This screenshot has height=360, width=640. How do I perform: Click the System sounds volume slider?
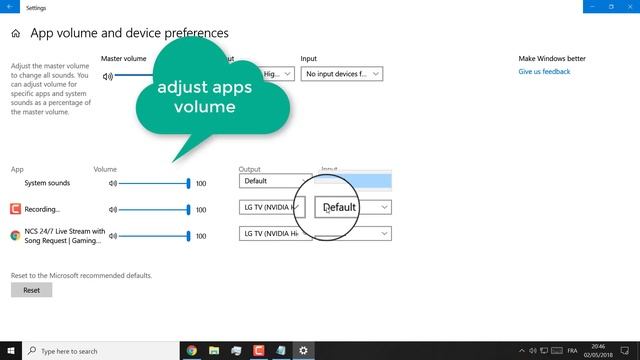click(154, 183)
